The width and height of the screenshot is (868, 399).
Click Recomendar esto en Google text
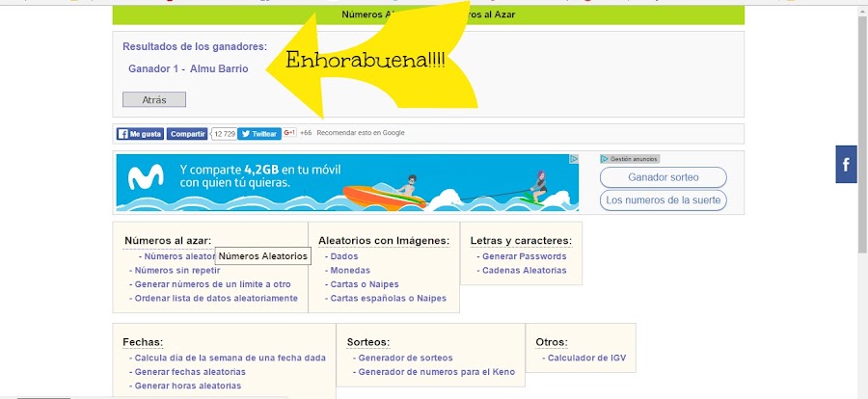[361, 133]
